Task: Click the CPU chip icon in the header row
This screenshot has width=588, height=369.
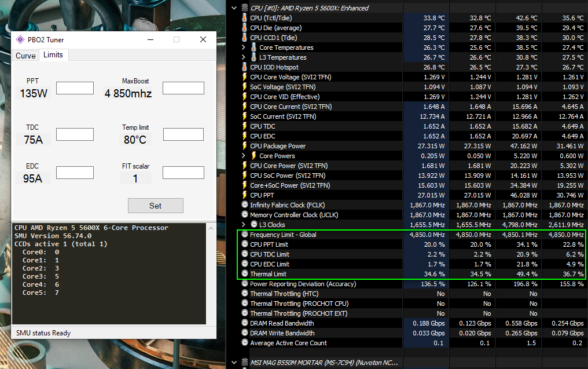Action: [x=245, y=8]
